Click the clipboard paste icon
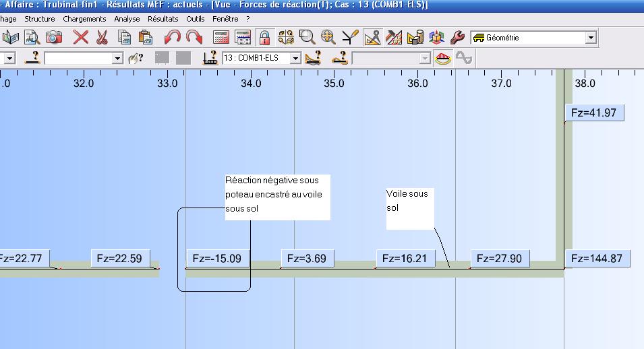The image size is (644, 349). coord(146,37)
